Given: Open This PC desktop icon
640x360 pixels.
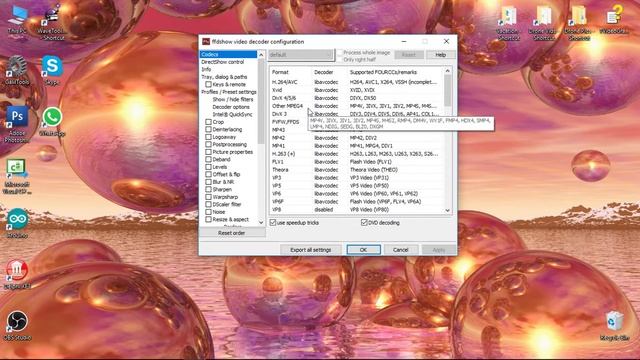Looking at the screenshot, I should coord(17,20).
